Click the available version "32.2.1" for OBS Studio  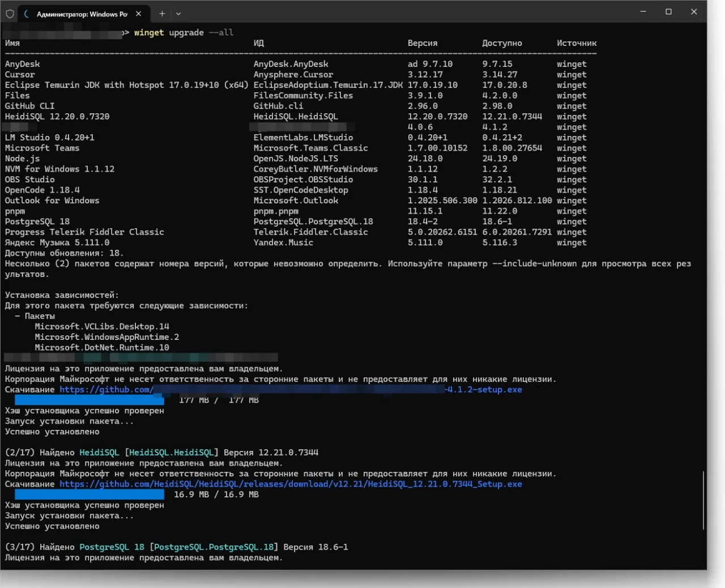[497, 180]
